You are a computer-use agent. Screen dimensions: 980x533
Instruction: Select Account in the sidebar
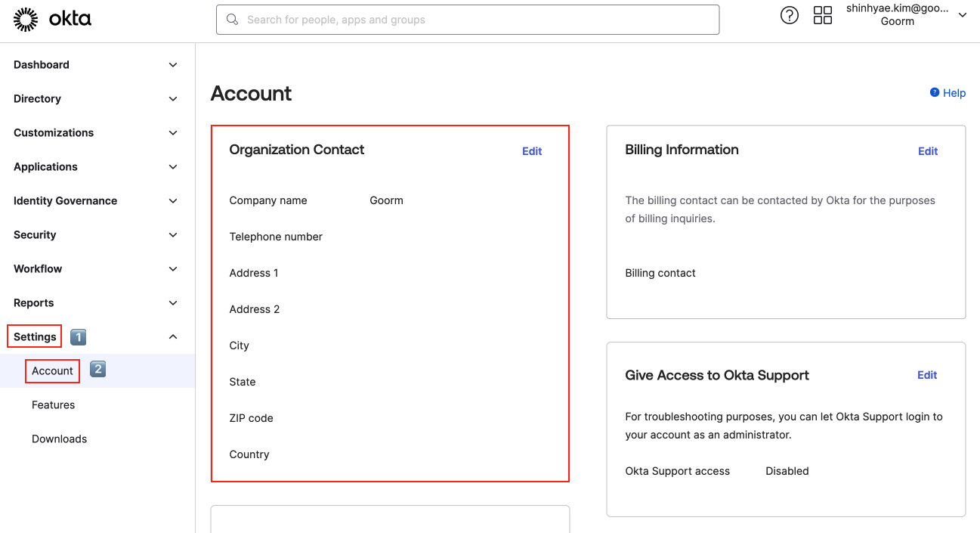(x=52, y=371)
